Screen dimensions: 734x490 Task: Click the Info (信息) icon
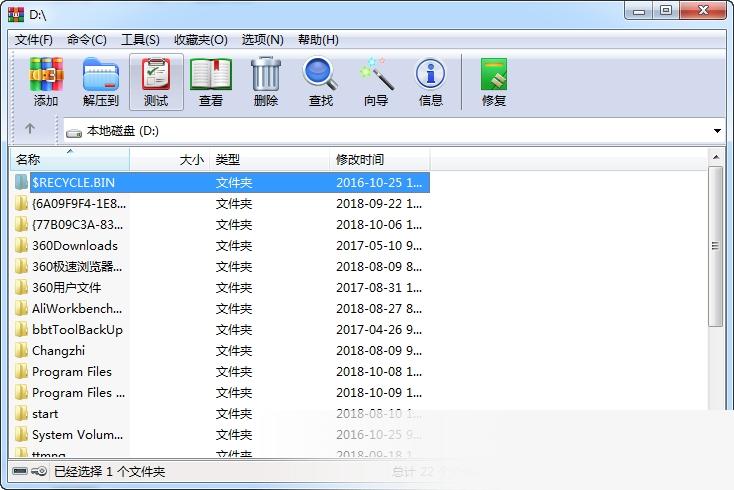(x=431, y=74)
